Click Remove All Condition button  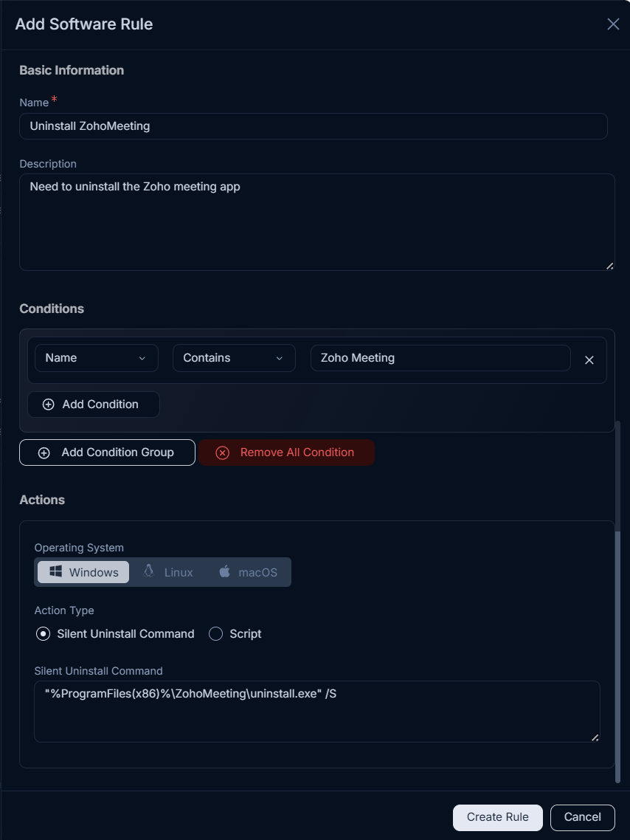click(x=286, y=452)
